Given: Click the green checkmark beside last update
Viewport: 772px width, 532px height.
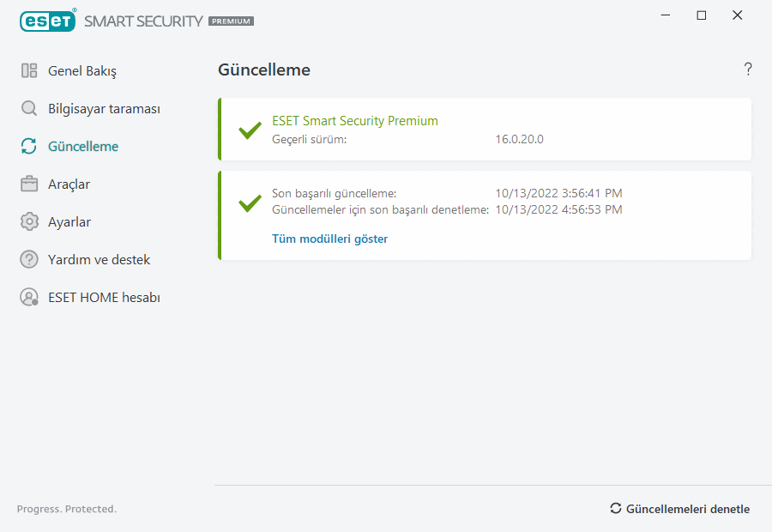Looking at the screenshot, I should coord(250,203).
